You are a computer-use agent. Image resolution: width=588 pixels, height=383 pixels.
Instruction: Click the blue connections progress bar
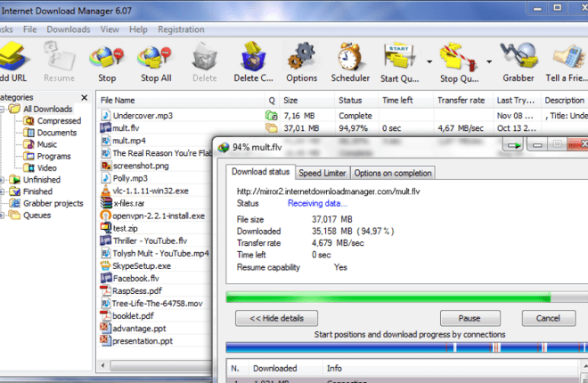[407, 347]
